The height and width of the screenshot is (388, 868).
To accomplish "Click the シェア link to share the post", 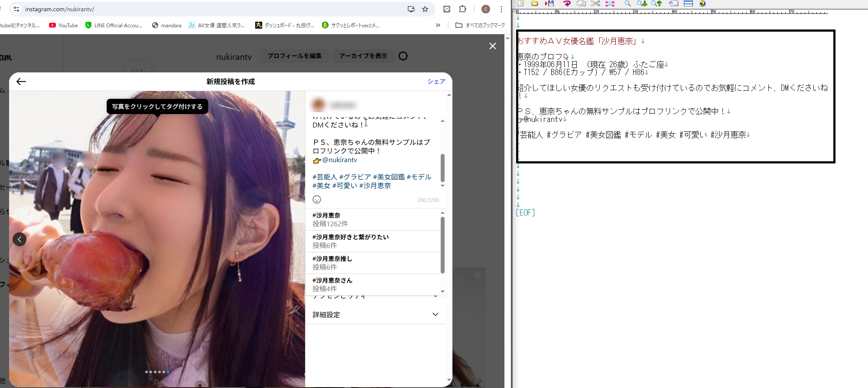I will (436, 82).
